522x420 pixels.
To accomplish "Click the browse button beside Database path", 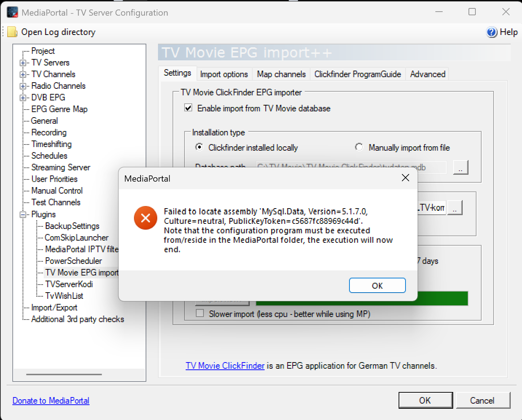I will 460,167.
